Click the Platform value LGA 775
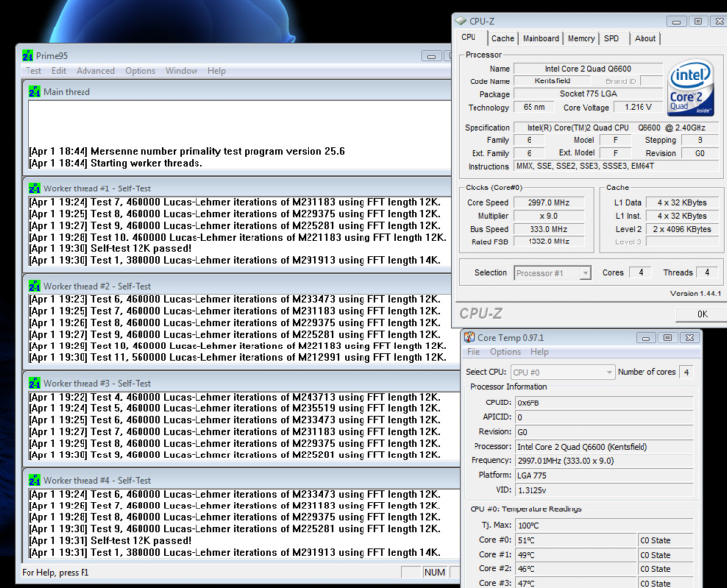This screenshot has height=588, width=727. point(604,476)
